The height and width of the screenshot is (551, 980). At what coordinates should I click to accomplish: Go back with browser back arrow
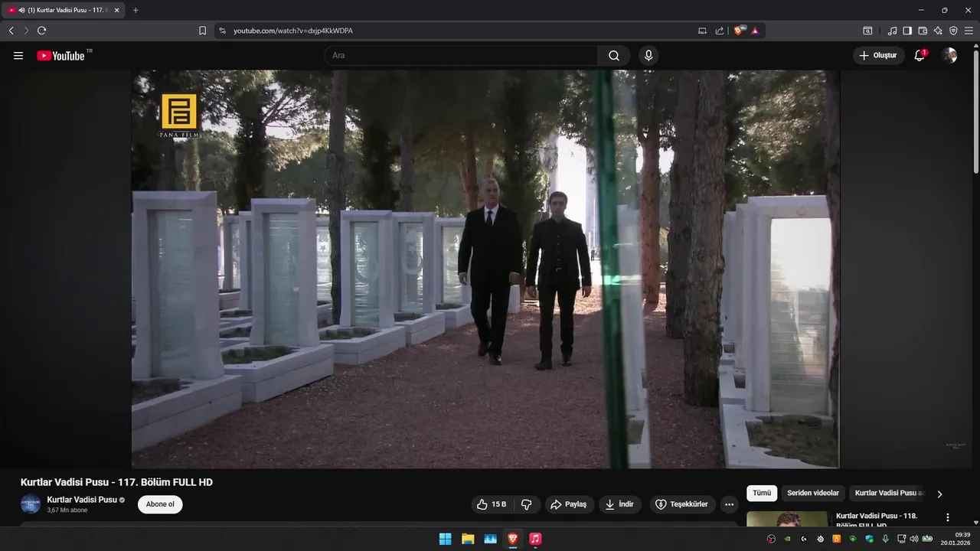tap(11, 31)
